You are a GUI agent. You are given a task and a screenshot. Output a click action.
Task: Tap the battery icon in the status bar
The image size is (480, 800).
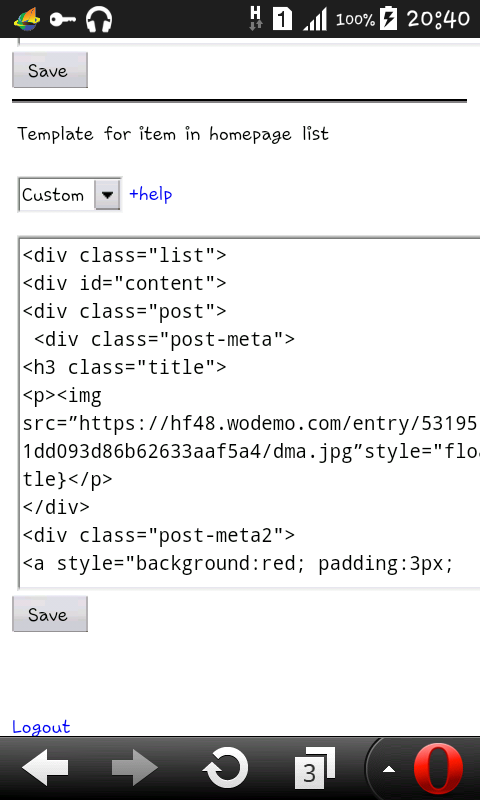coord(389,19)
